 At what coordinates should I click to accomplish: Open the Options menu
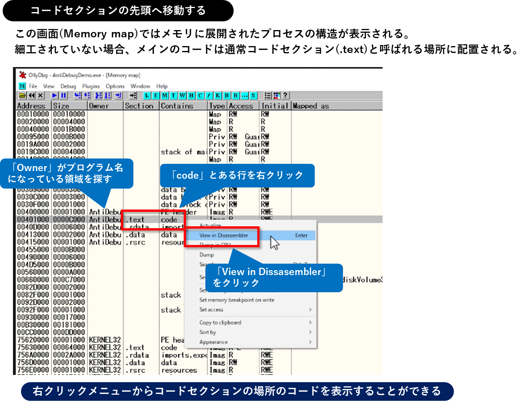click(115, 86)
